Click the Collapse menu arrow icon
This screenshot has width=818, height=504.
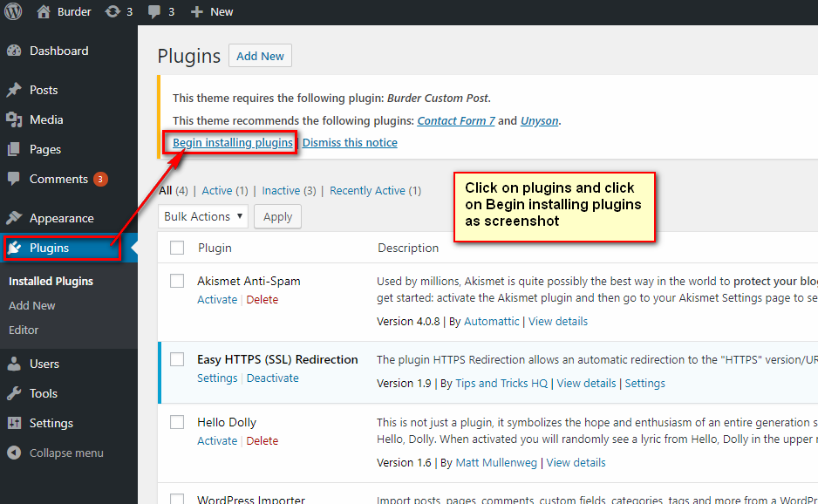click(x=14, y=453)
